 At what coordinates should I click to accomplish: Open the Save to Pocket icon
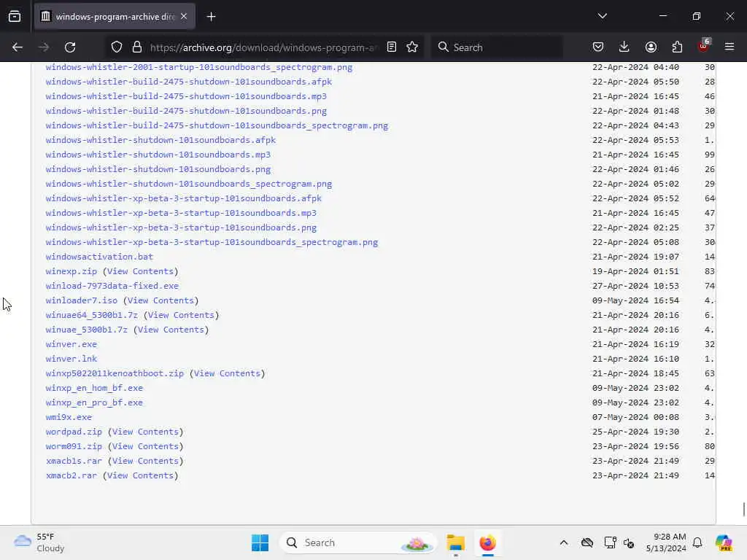(x=598, y=47)
